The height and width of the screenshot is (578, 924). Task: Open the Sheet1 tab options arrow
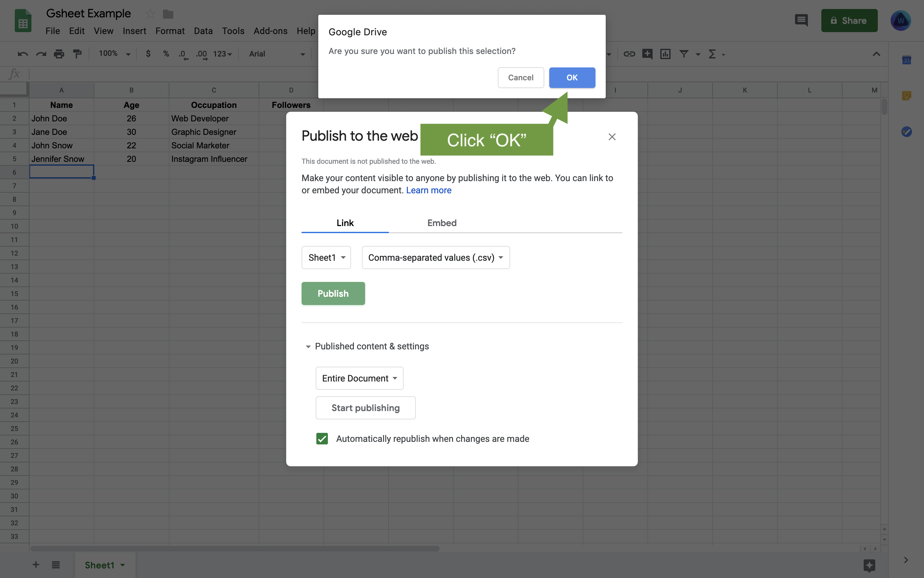(123, 565)
